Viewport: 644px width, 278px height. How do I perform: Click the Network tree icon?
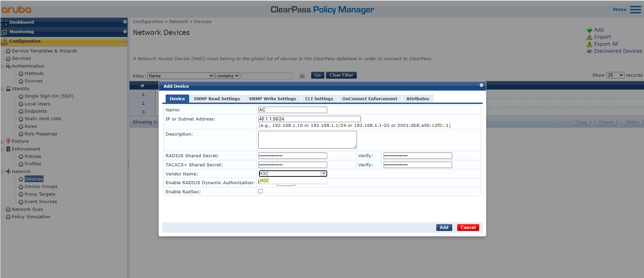pos(8,172)
